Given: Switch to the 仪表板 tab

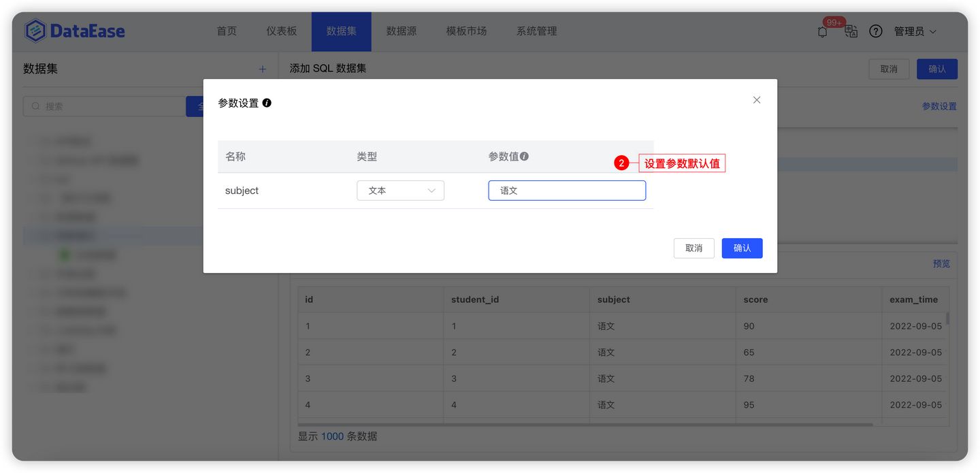Looking at the screenshot, I should [282, 31].
